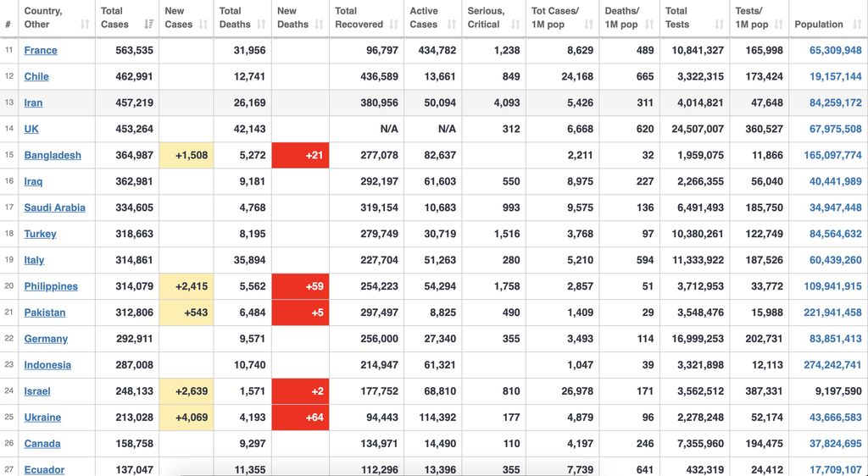This screenshot has width=868, height=476.
Task: Click Germany population 83,851,413 link
Action: (x=835, y=339)
